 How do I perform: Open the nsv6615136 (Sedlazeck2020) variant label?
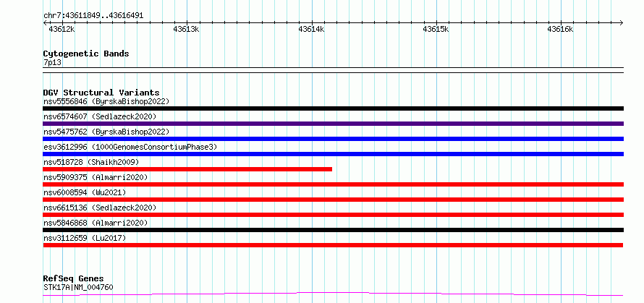point(100,208)
